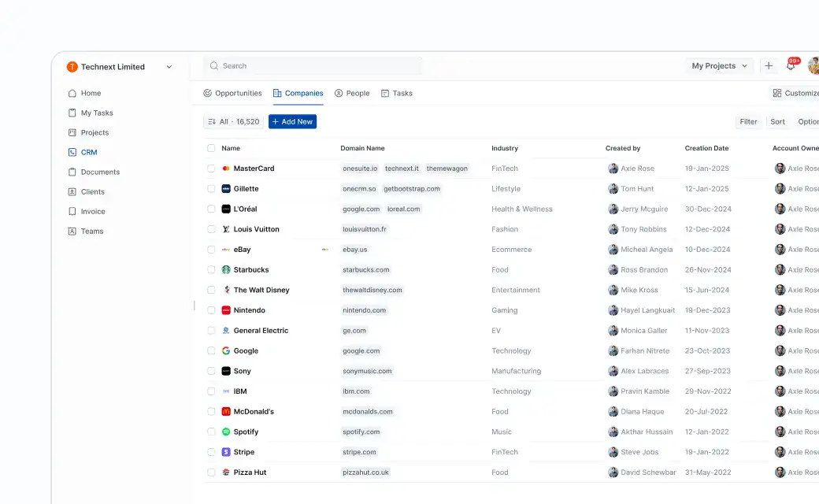
Task: Open the All 16,520 view selector
Action: (233, 121)
